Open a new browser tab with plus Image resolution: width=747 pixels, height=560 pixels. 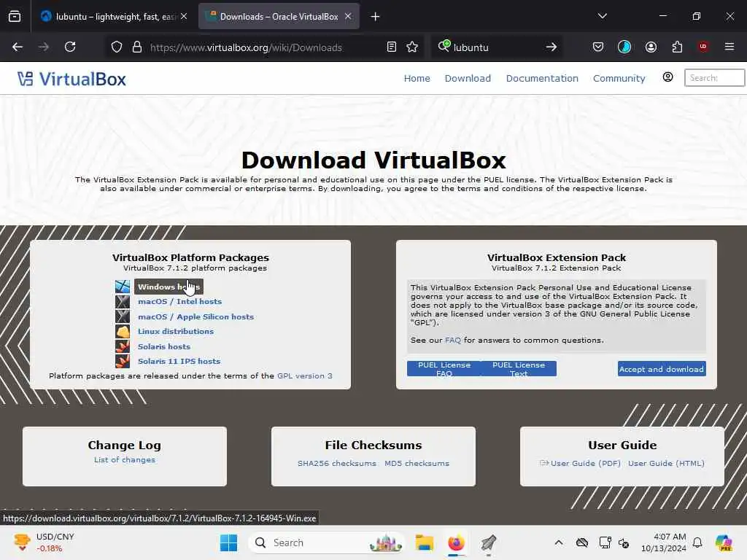click(x=376, y=17)
